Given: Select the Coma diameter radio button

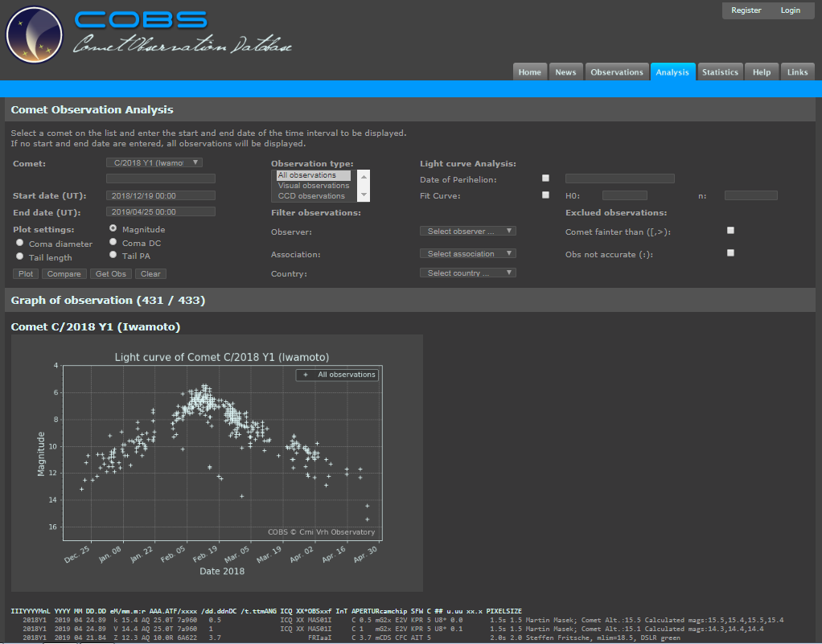Looking at the screenshot, I should point(19,243).
